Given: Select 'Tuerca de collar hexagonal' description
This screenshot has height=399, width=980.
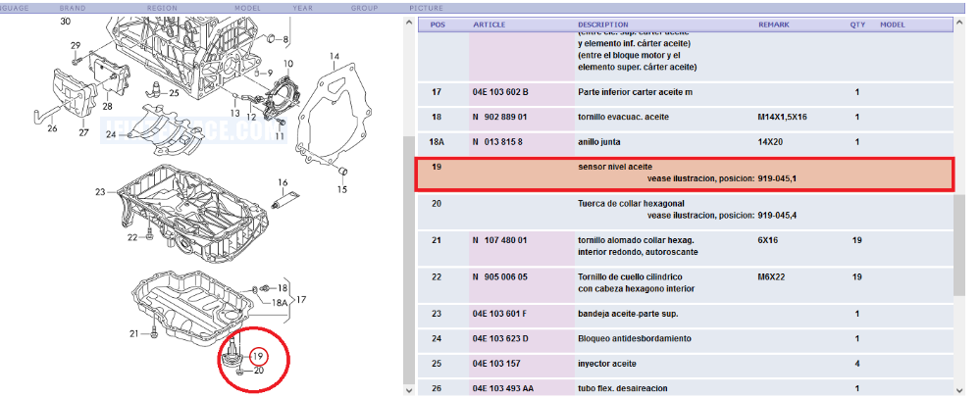Looking at the screenshot, I should click(631, 204).
